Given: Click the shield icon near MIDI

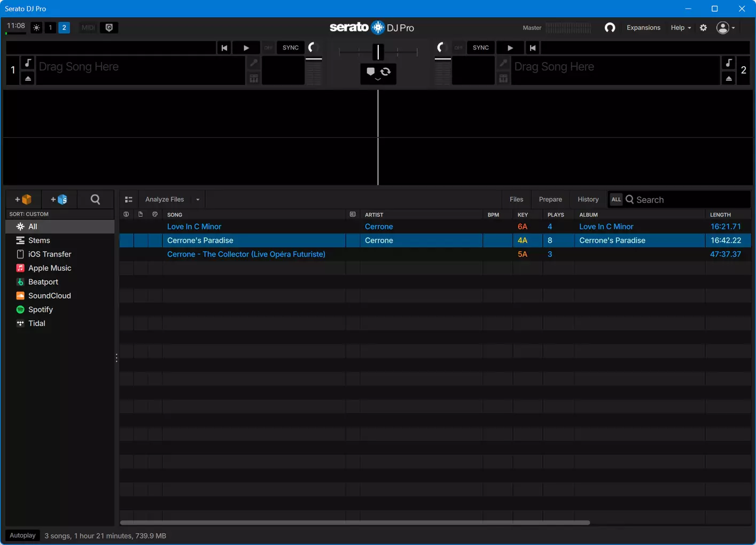Looking at the screenshot, I should (x=109, y=28).
